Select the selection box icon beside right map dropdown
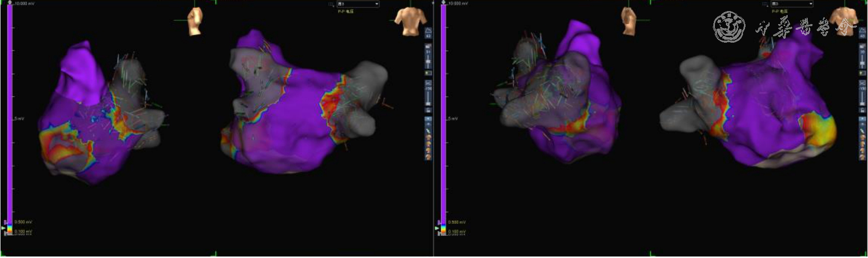Screen dimensions: 868x258 (x=765, y=5)
